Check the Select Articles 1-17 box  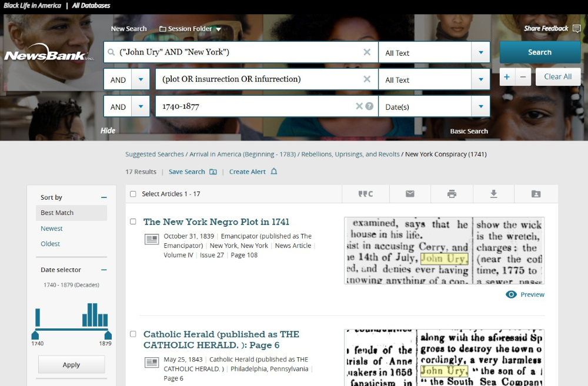[x=132, y=193]
